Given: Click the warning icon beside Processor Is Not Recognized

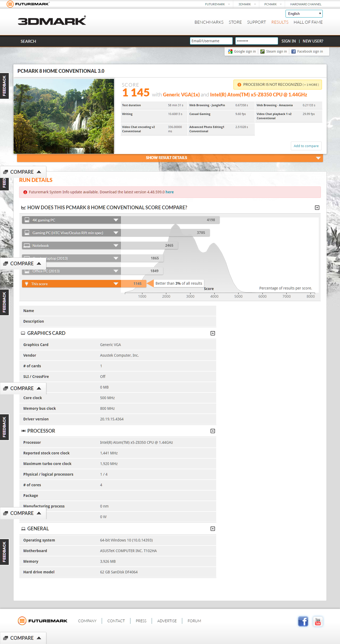Looking at the screenshot, I should pos(239,85).
